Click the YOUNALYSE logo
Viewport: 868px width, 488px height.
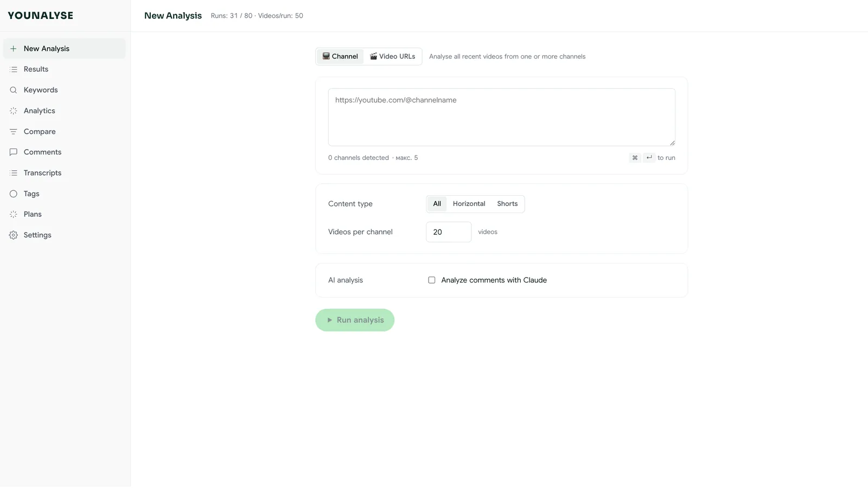point(41,16)
